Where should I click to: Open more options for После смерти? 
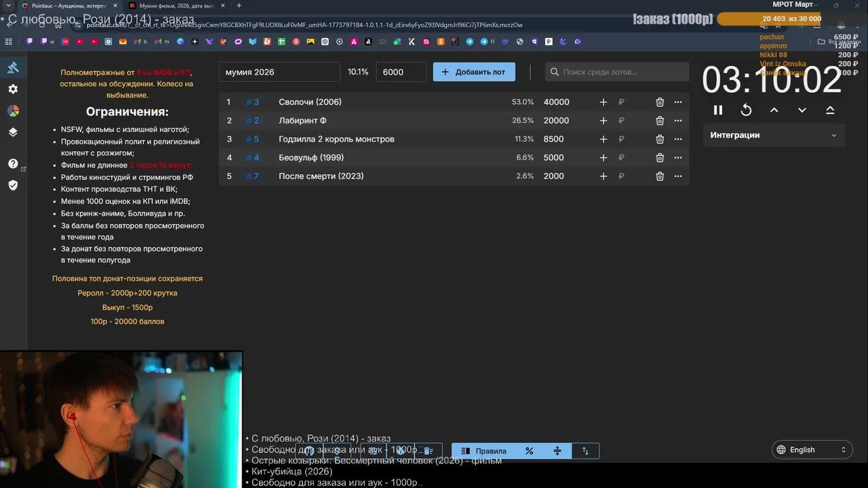(678, 176)
